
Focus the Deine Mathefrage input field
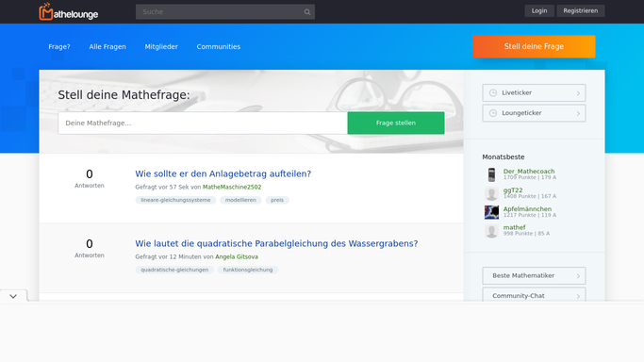point(203,123)
